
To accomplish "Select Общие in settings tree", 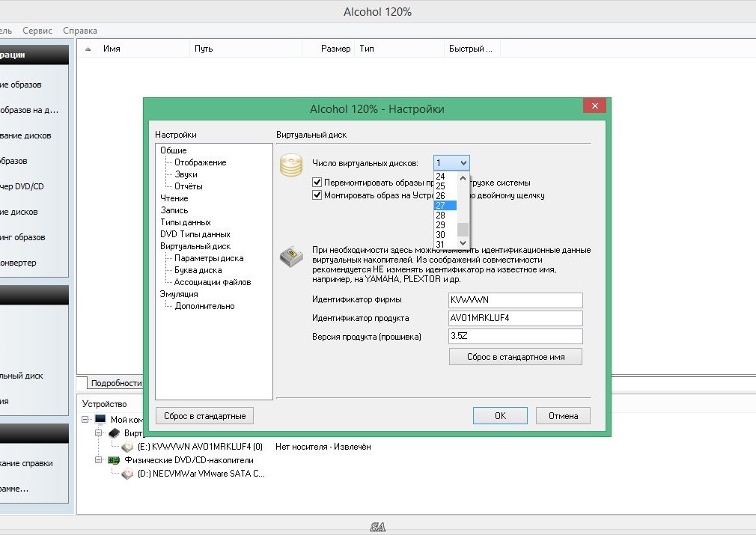I will pyautogui.click(x=174, y=150).
